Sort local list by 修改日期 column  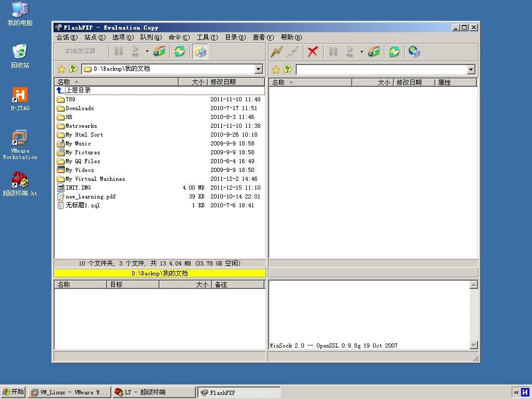tap(236, 82)
